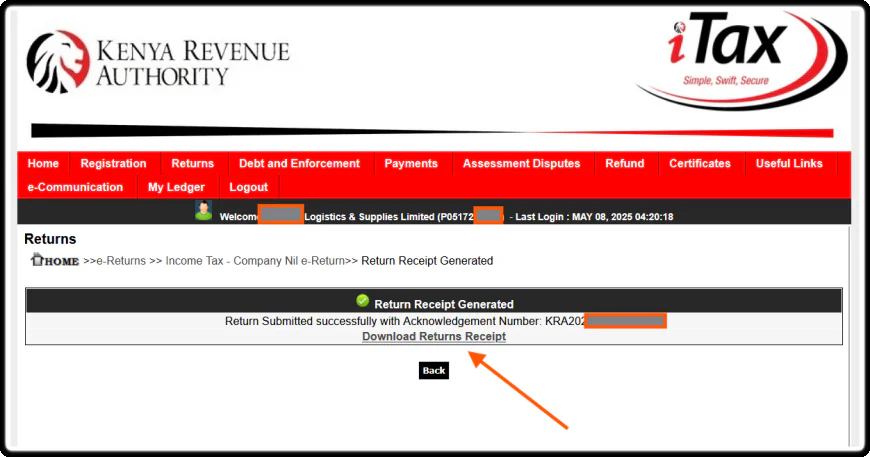The width and height of the screenshot is (870, 457).
Task: Click the Last Login timestamp text
Action: tap(594, 216)
